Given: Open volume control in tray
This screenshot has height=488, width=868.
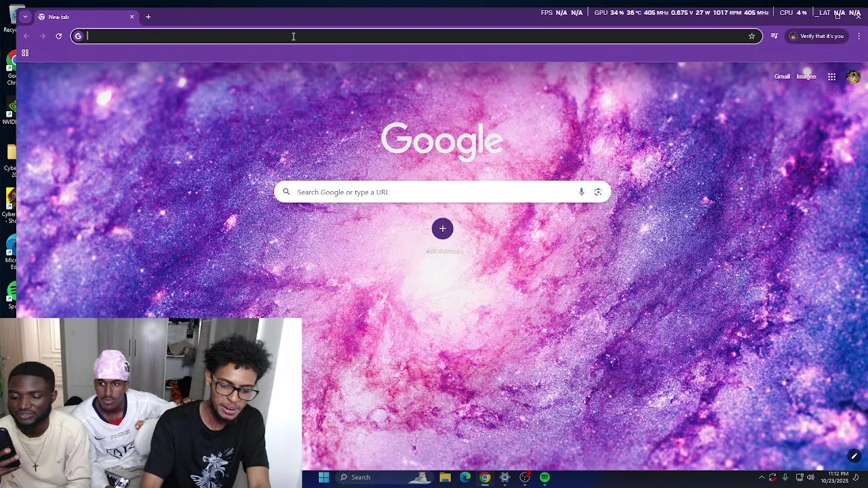Looking at the screenshot, I should tap(810, 477).
